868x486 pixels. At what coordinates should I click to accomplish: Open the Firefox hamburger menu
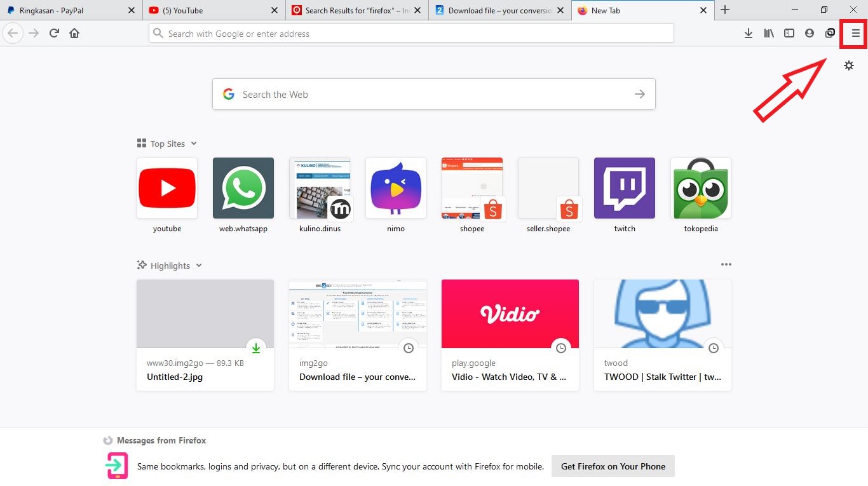click(x=856, y=33)
